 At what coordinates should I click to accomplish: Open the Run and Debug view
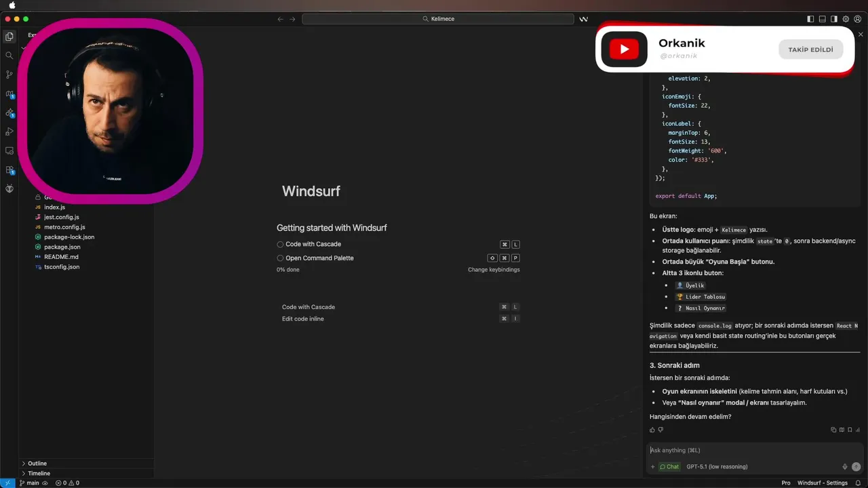9,131
